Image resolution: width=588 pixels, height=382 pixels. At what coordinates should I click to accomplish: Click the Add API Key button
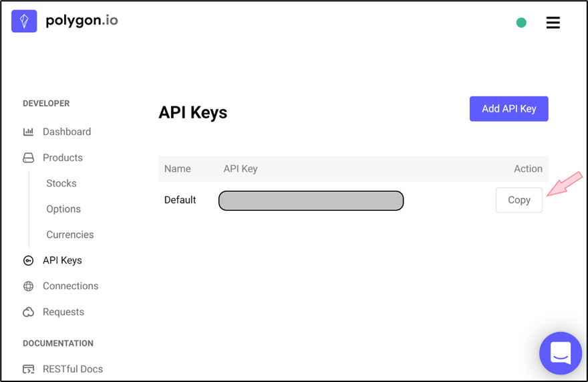click(508, 109)
